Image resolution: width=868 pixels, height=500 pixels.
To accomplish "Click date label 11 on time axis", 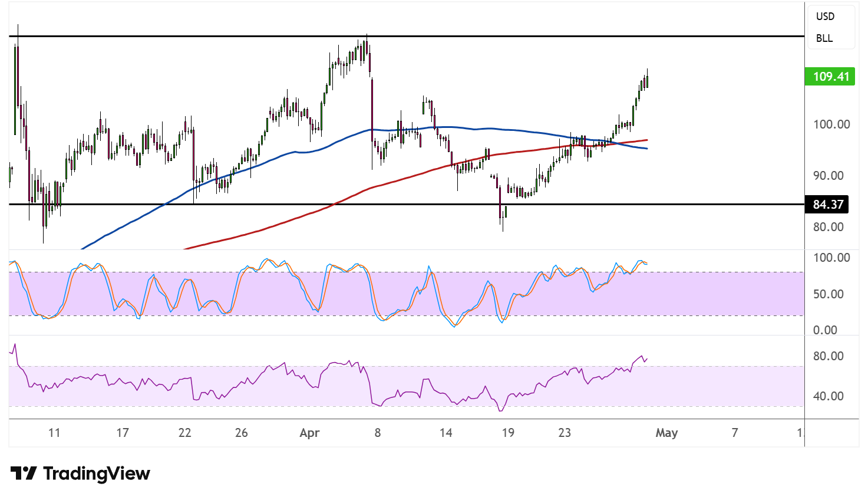I will pyautogui.click(x=54, y=433).
